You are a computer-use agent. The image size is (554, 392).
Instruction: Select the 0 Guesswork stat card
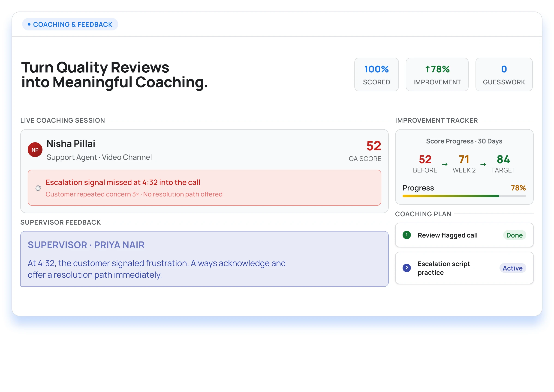coord(504,74)
